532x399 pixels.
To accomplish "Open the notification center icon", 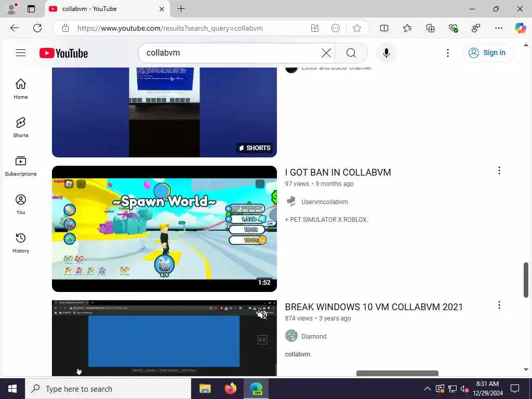I will [515, 389].
